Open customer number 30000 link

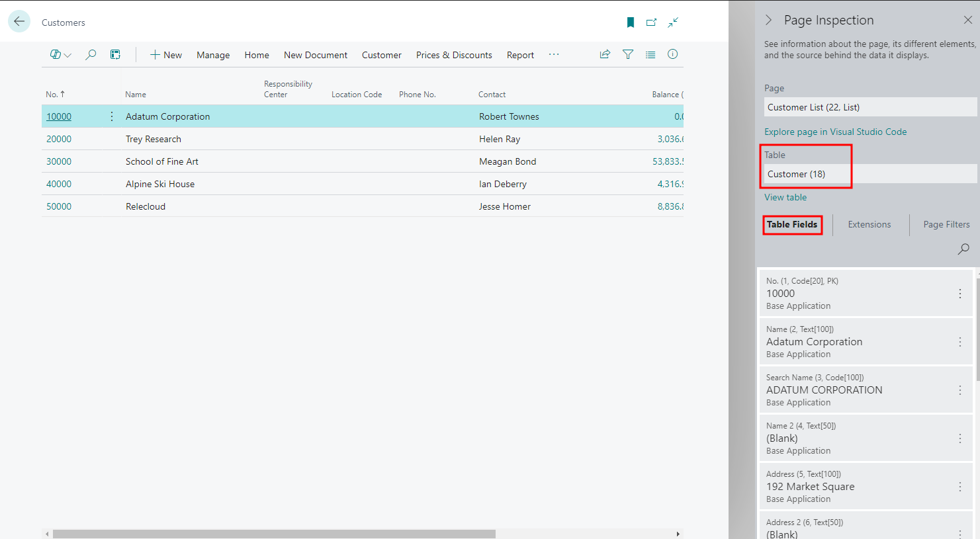(x=59, y=161)
